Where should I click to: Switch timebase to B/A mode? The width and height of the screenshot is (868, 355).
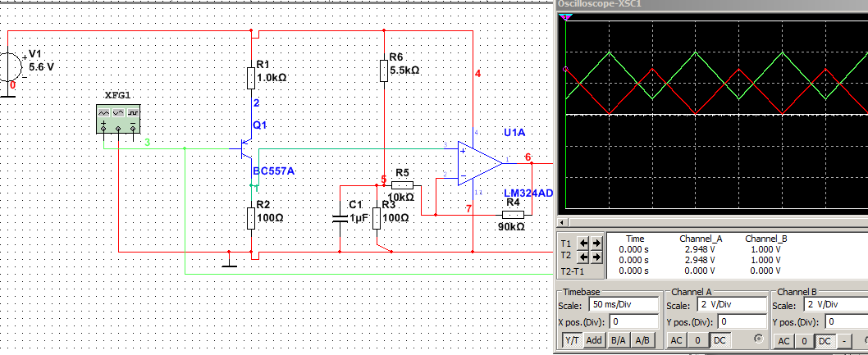pos(619,340)
